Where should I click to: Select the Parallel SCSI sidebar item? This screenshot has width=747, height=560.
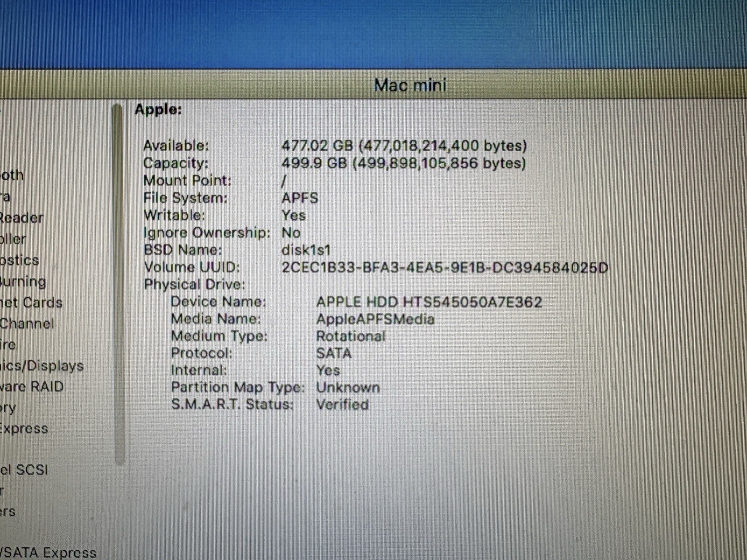coord(24,469)
